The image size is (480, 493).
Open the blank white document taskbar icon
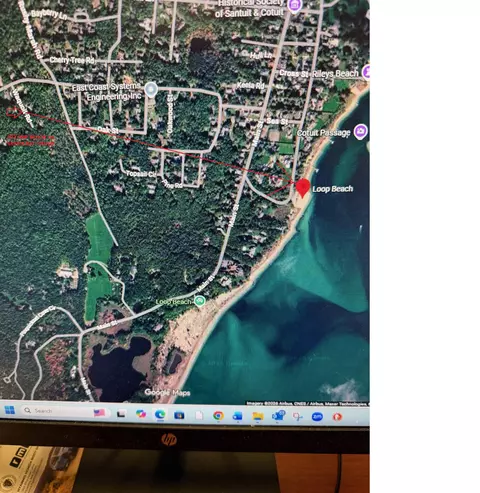tap(199, 415)
